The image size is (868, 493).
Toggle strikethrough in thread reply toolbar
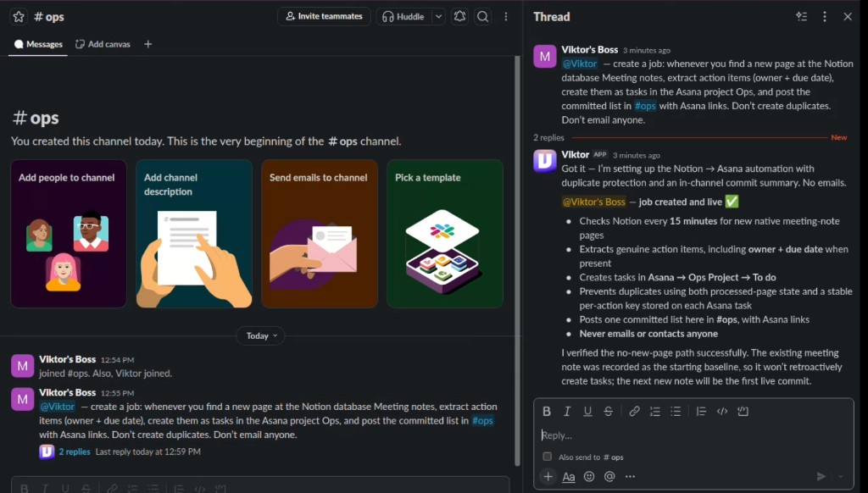[608, 411]
